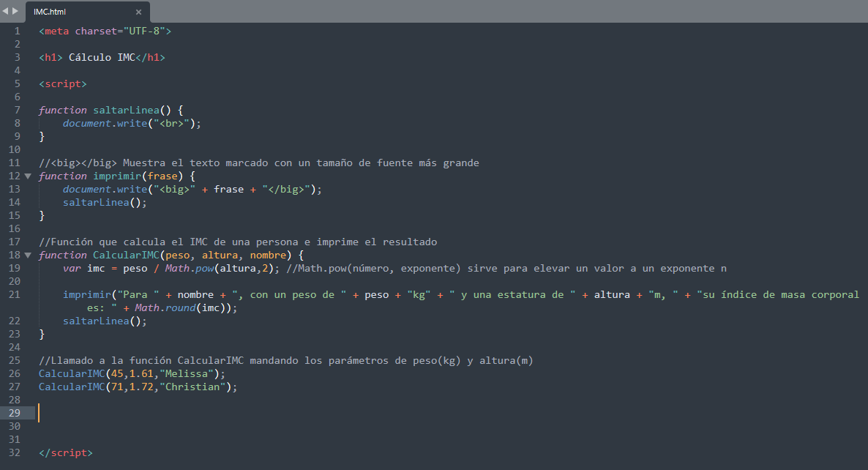Click line number 1 in gutter
Viewport: 868px width, 470px height.
tap(17, 31)
